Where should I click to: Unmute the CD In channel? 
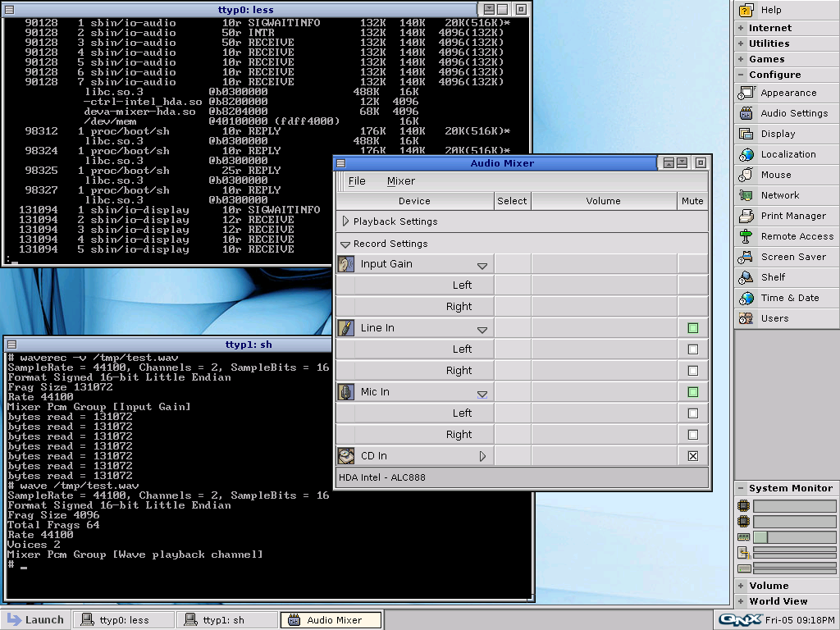693,456
